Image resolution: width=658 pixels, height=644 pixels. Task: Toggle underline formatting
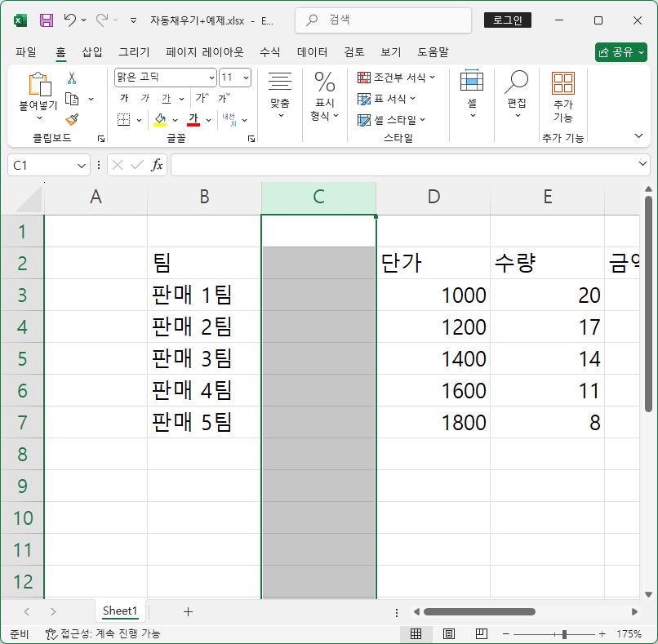tap(167, 98)
